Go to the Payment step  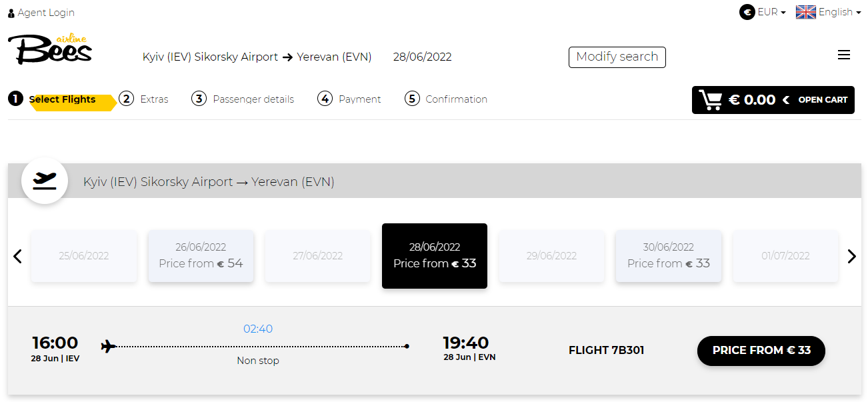click(349, 99)
